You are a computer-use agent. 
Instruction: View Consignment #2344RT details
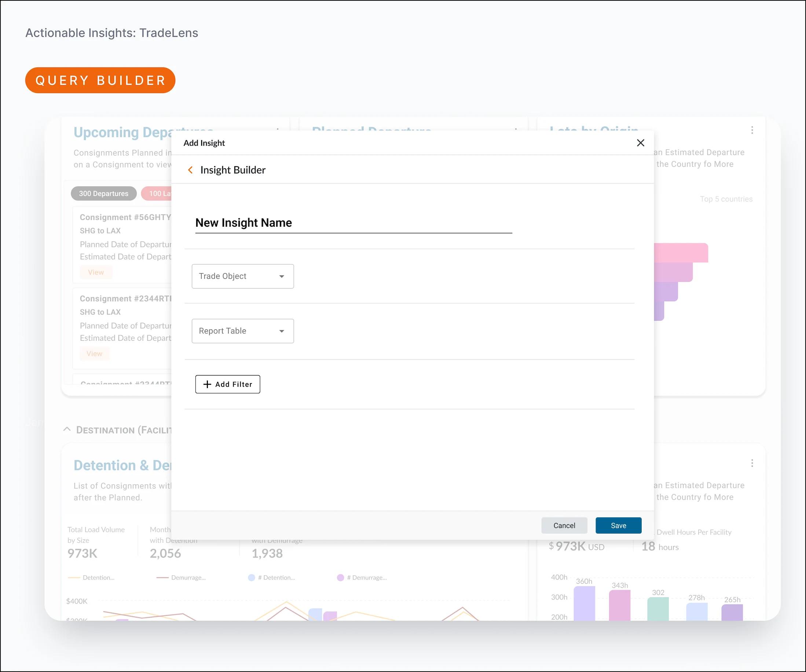coord(94,354)
